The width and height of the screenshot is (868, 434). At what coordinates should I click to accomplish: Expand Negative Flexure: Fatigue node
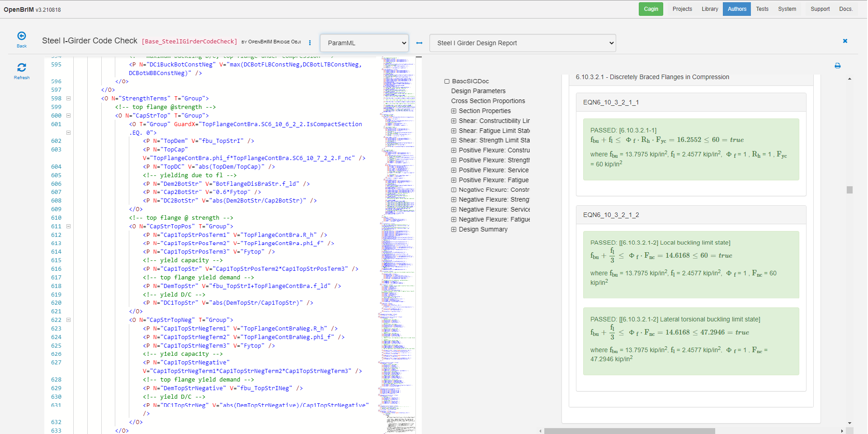pyautogui.click(x=453, y=220)
